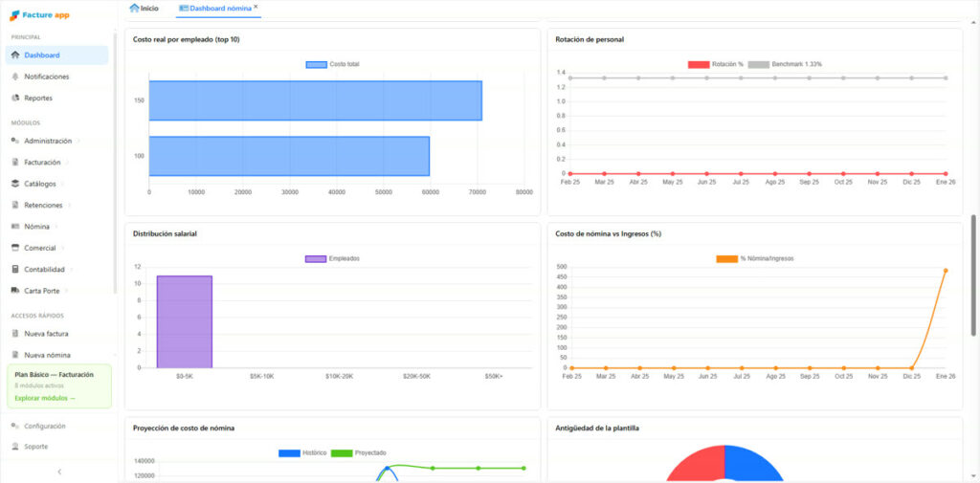Click the 'Proyección de costo de nómina' title
The height and width of the screenshot is (483, 980).
pos(184,428)
